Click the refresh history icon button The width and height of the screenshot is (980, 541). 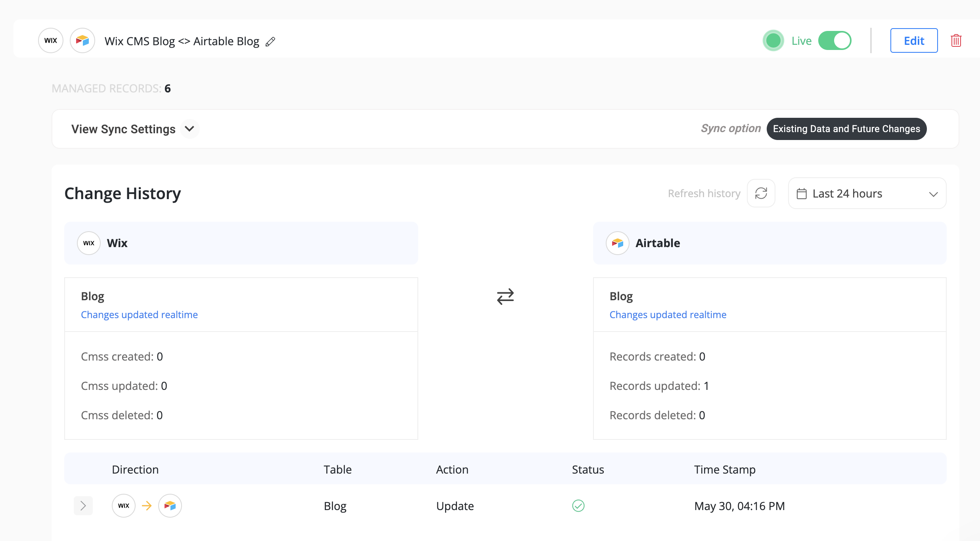pyautogui.click(x=761, y=193)
